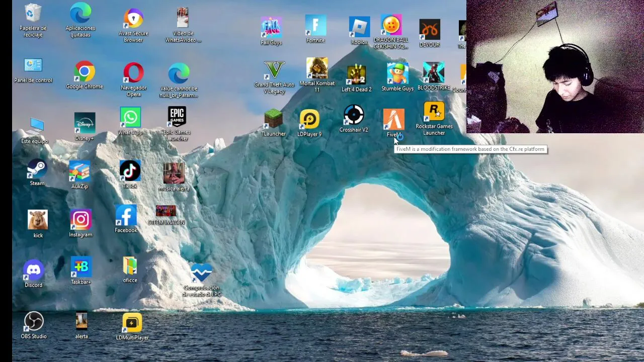Open STEEM IMAGEN file
644x362 pixels.
point(166,215)
